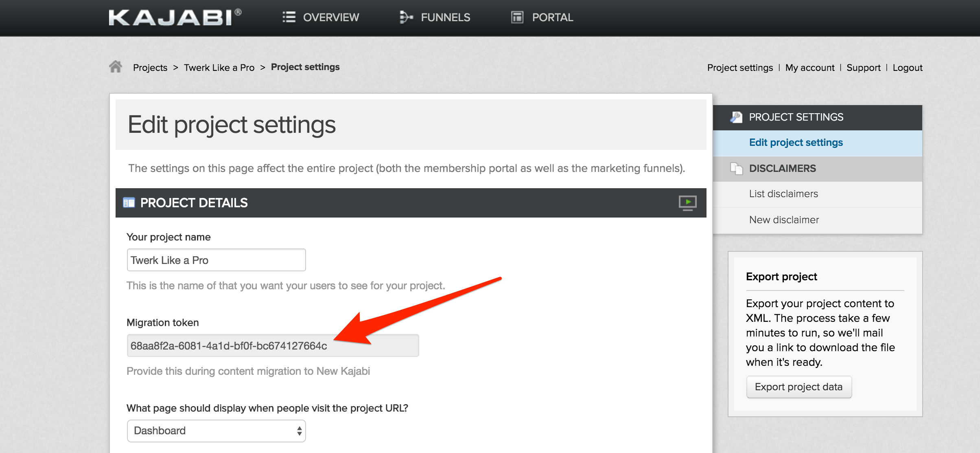The width and height of the screenshot is (980, 453).
Task: Click the Disclaimers documents icon
Action: click(x=736, y=168)
